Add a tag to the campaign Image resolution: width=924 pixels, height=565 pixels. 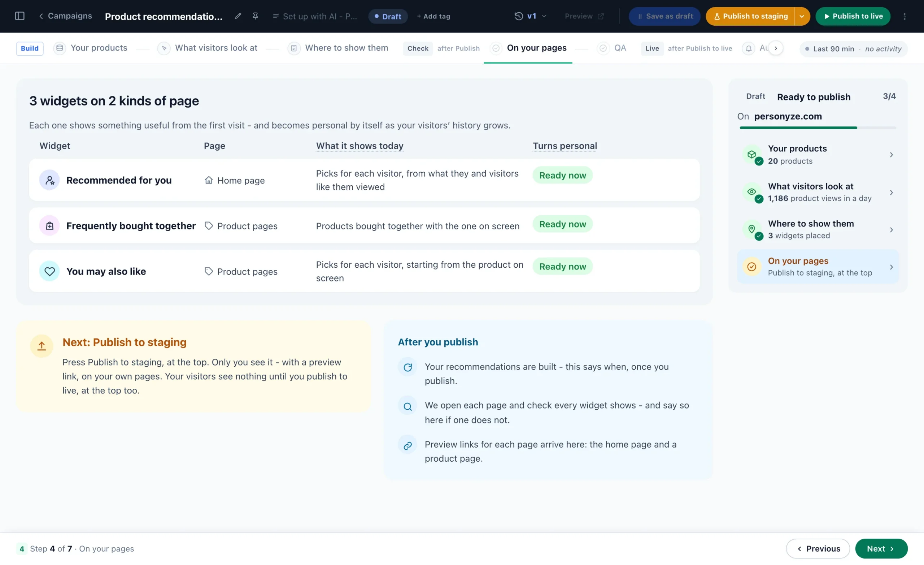click(433, 17)
